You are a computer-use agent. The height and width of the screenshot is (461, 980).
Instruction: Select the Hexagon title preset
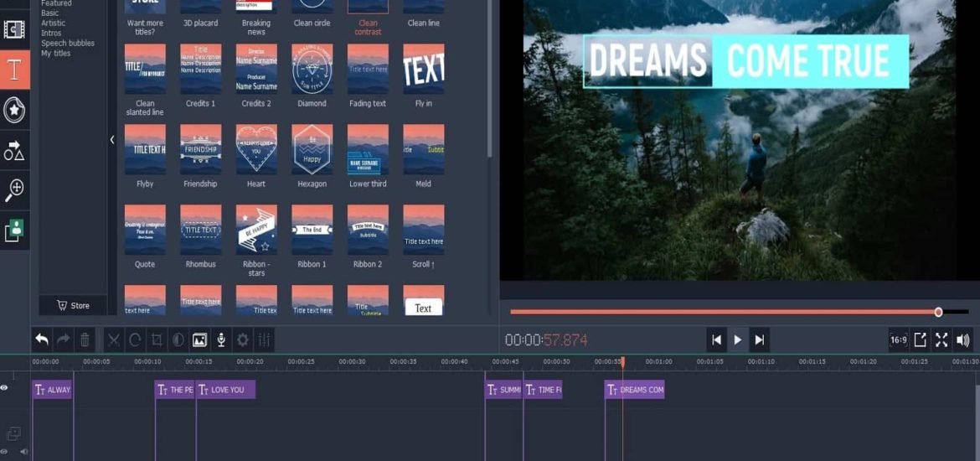click(312, 149)
